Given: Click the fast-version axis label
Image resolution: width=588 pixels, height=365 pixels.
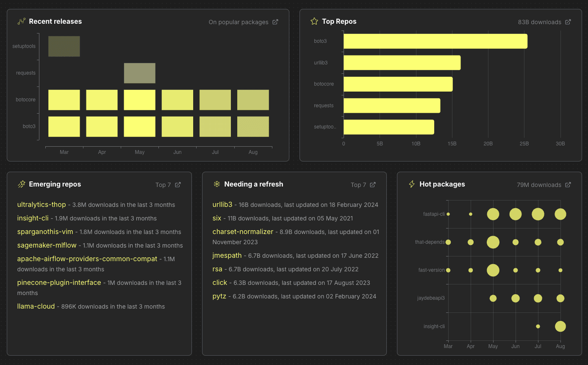Looking at the screenshot, I should click(432, 270).
